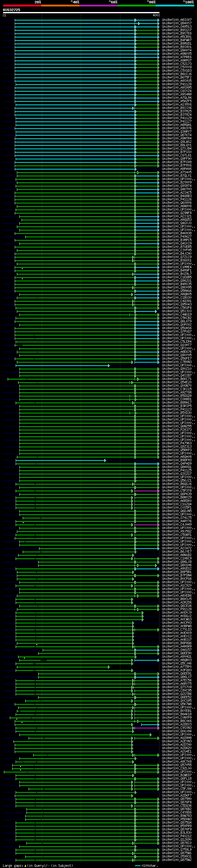The height and width of the screenshot is (868, 197).
Task: Click the 400 end position label
Action: [x=155, y=15]
